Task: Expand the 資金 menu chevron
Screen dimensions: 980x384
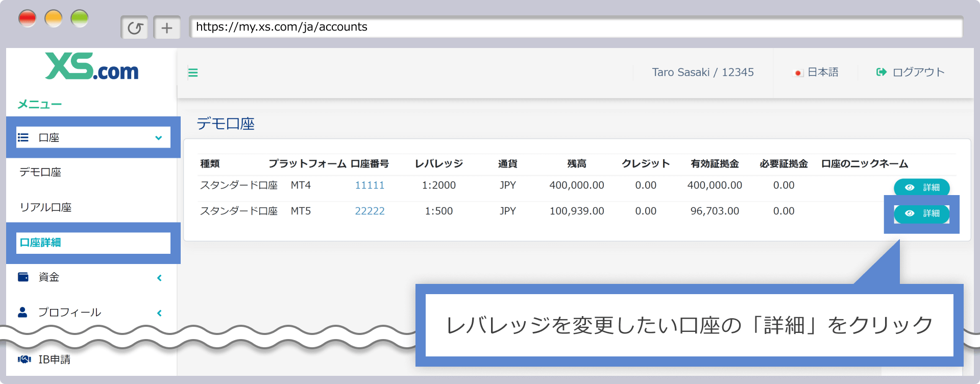Action: pyautogui.click(x=159, y=278)
